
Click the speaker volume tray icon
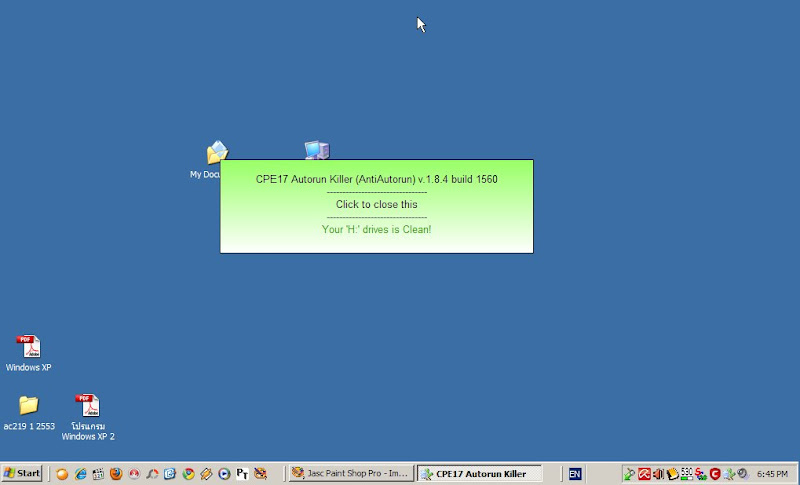click(658, 474)
